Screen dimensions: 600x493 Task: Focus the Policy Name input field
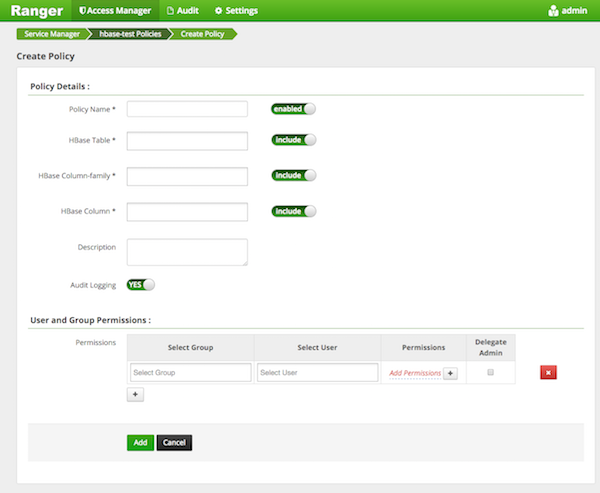tap(187, 109)
